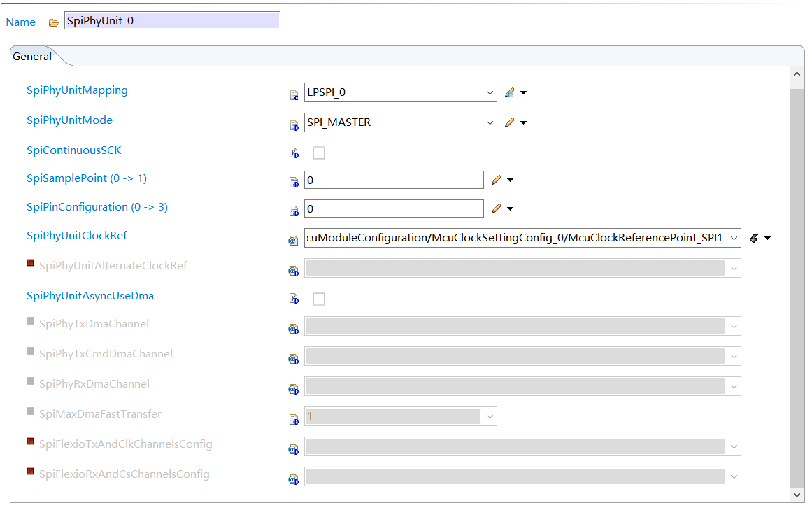Click the pencil icon next to SpiPinConfiguration
This screenshot has height=510, width=812.
coord(496,208)
